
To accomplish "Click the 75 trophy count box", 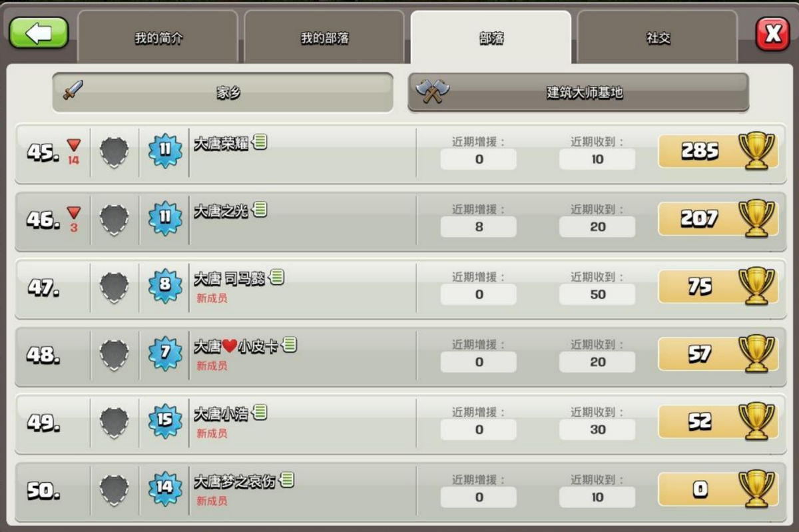I will pyautogui.click(x=699, y=286).
